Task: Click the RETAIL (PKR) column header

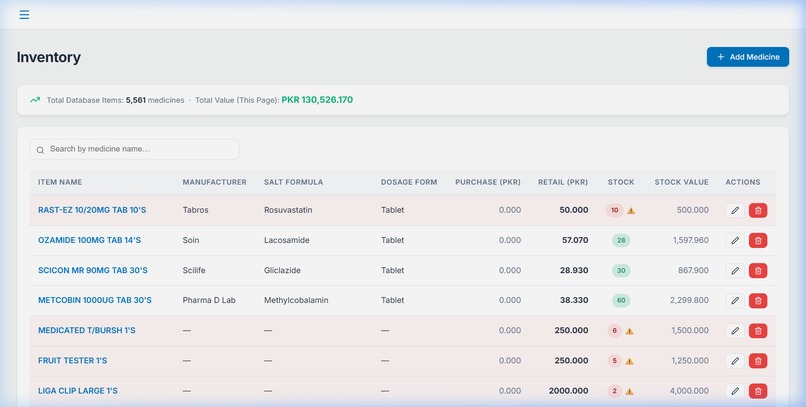Action: click(x=563, y=182)
